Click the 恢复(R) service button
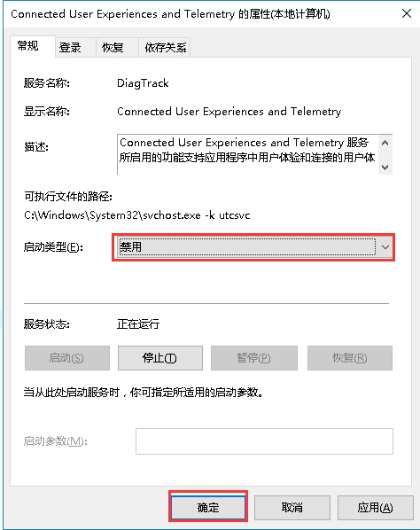Image resolution: width=420 pixels, height=530 pixels. pos(350,358)
